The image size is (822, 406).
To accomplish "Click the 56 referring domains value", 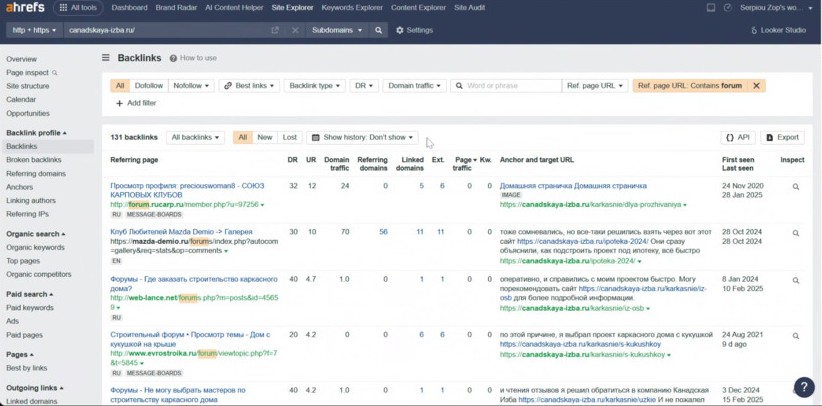I will (383, 232).
